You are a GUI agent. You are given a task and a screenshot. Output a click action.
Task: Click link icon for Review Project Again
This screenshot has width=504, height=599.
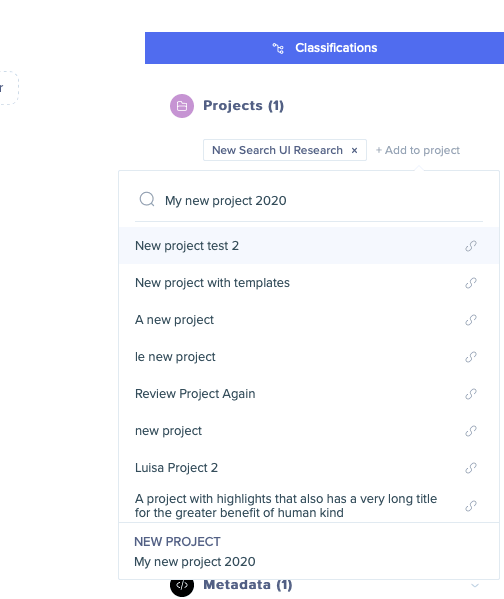(471, 394)
